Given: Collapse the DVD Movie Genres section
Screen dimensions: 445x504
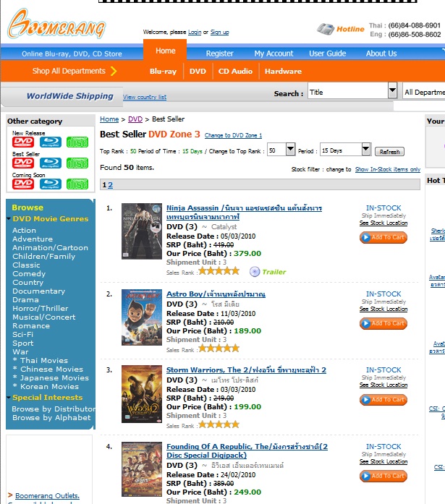Looking at the screenshot, I should point(9,219).
